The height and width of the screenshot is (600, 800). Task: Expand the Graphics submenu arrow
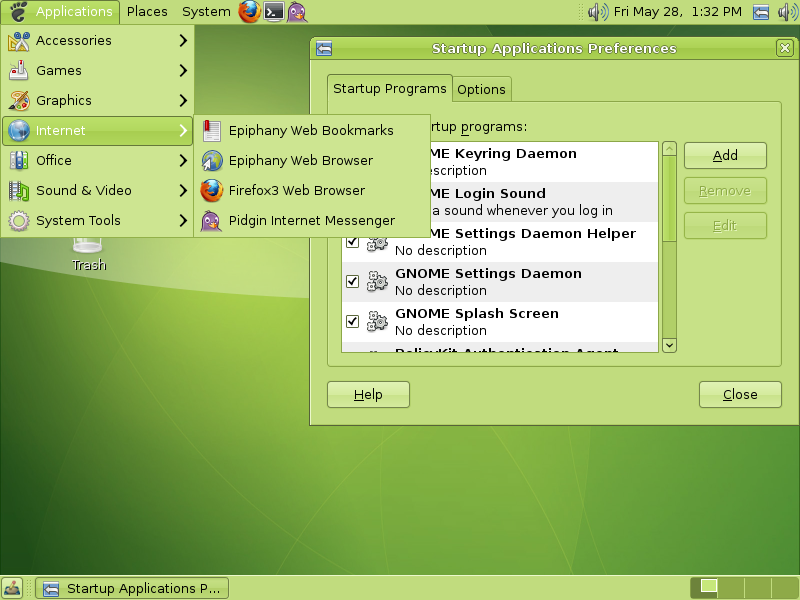coord(183,101)
